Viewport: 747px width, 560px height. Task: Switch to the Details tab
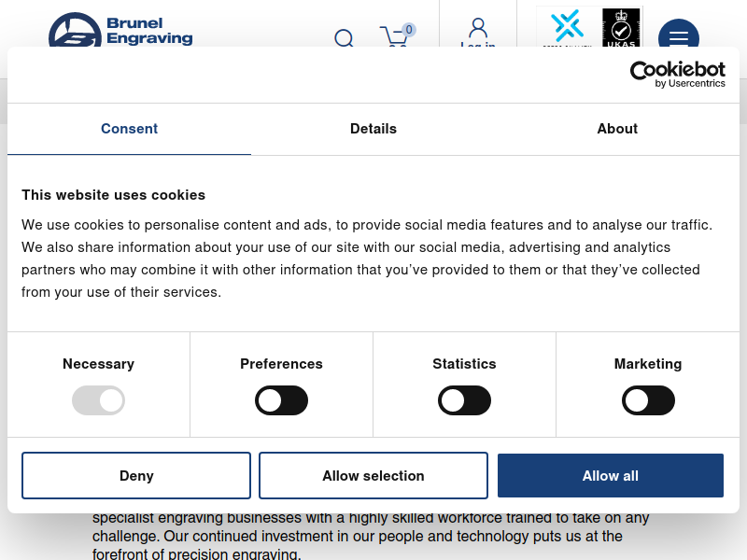[373, 129]
